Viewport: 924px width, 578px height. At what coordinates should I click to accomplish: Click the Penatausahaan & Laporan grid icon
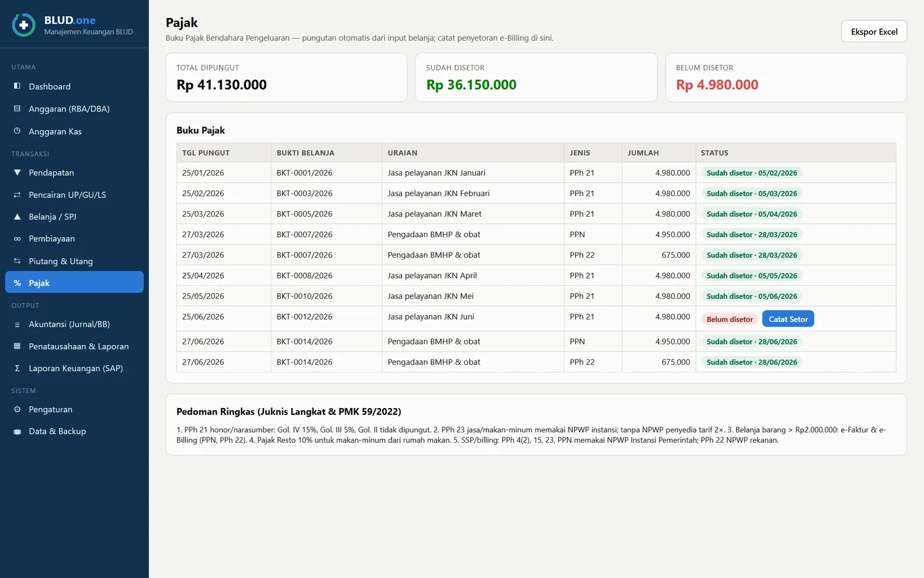(17, 346)
